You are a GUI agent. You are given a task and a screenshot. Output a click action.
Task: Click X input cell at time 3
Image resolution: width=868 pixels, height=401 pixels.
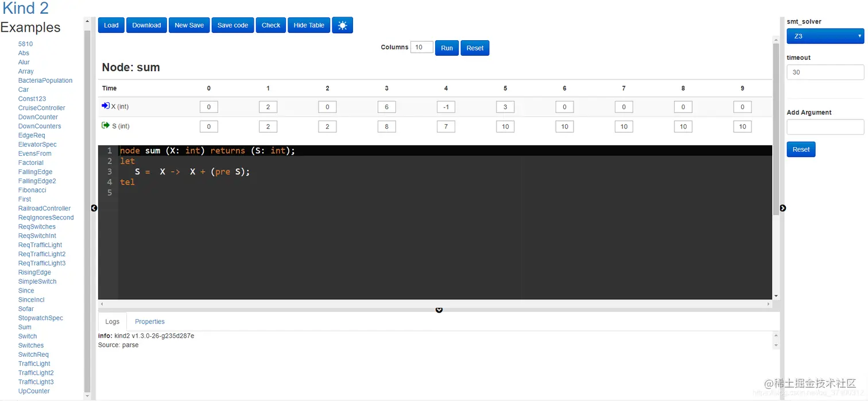pyautogui.click(x=386, y=107)
